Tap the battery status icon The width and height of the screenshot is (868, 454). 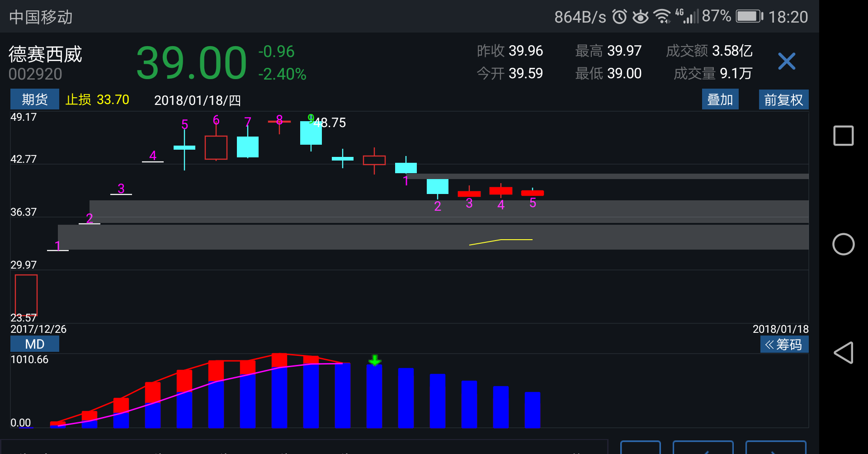[x=750, y=17]
